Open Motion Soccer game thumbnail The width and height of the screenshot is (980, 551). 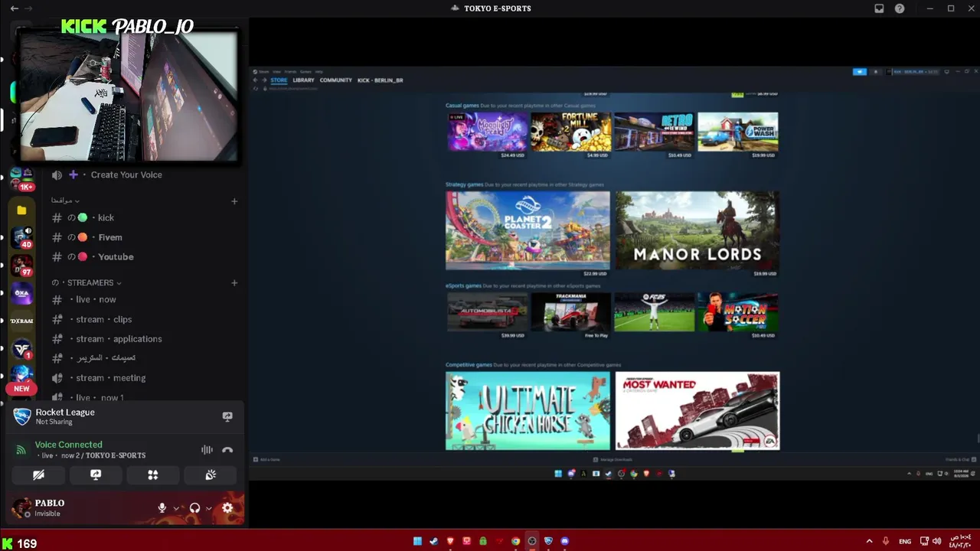[x=738, y=312]
